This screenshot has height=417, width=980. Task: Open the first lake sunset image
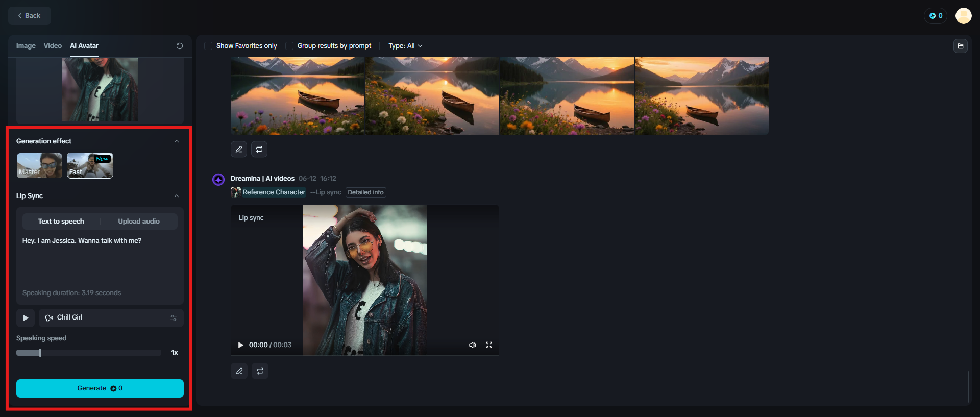[298, 96]
